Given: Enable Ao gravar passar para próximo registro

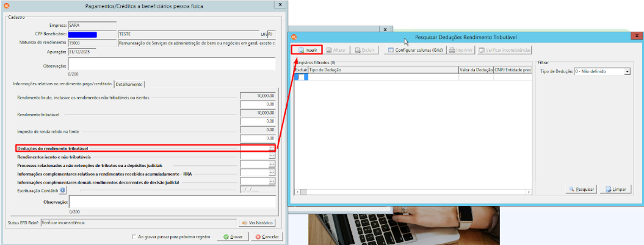Looking at the screenshot, I should [134, 237].
